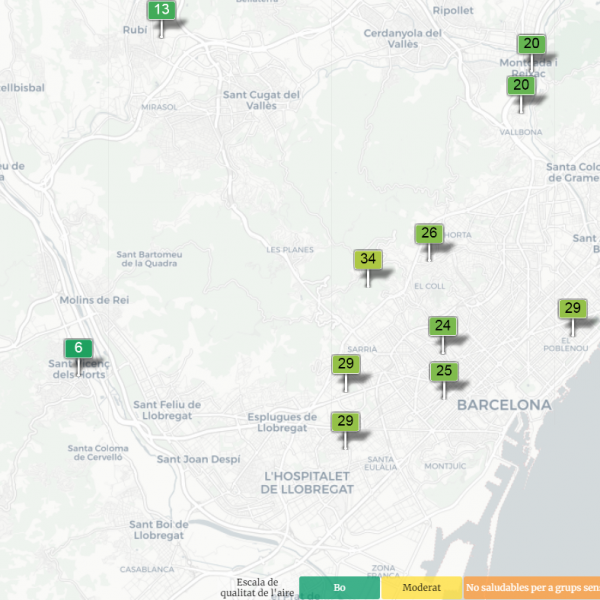Click the yellow 'Moderat' legend swatch
The height and width of the screenshot is (600, 600).
point(421,588)
